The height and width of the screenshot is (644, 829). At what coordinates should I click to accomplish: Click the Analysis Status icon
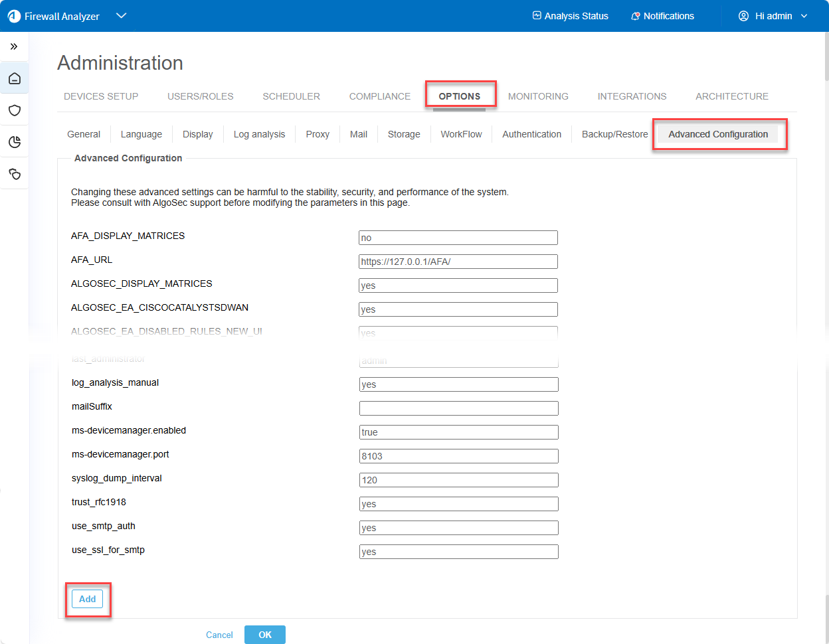click(537, 16)
